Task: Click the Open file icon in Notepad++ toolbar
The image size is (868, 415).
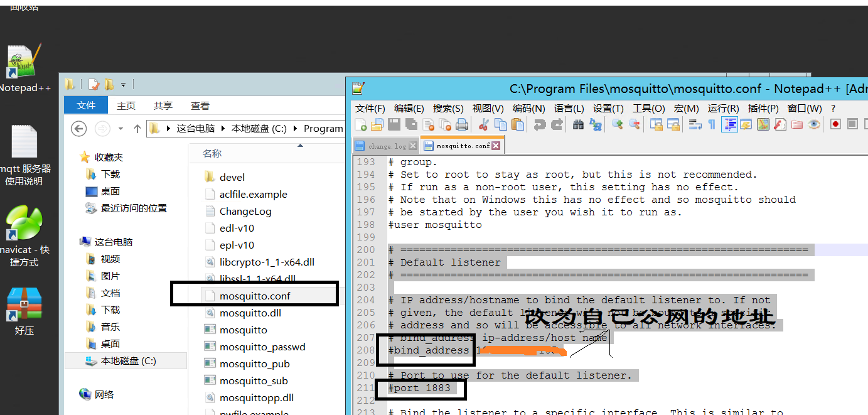Action: click(377, 124)
